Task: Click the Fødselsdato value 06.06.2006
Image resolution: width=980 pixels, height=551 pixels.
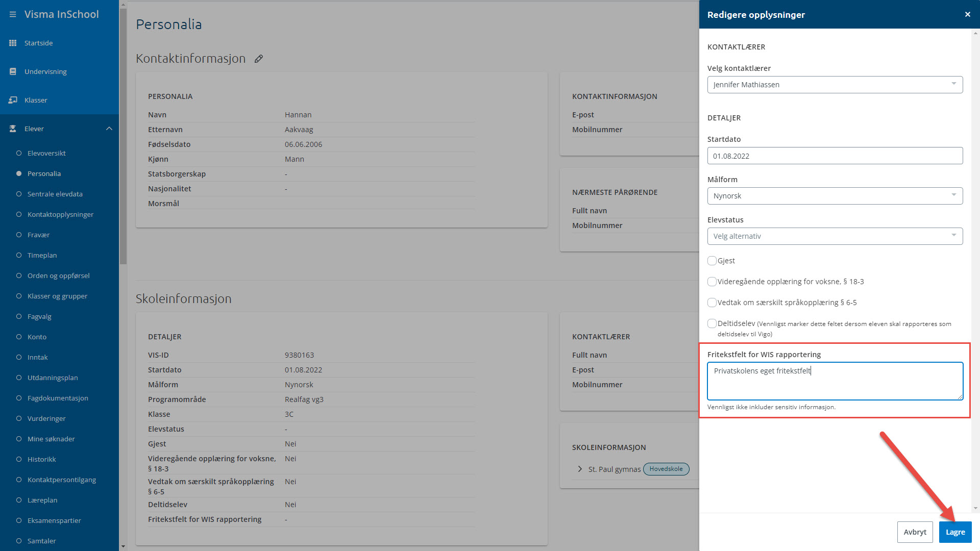Action: pos(303,144)
